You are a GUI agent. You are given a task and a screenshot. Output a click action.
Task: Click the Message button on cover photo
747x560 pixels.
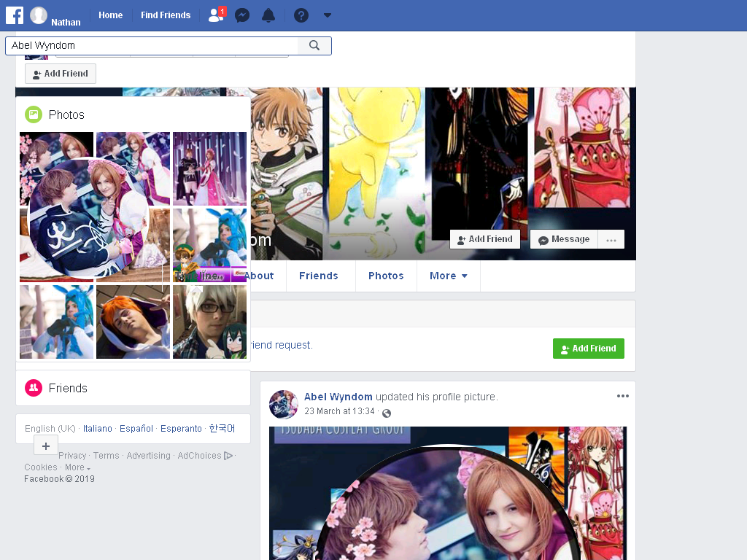pos(564,239)
